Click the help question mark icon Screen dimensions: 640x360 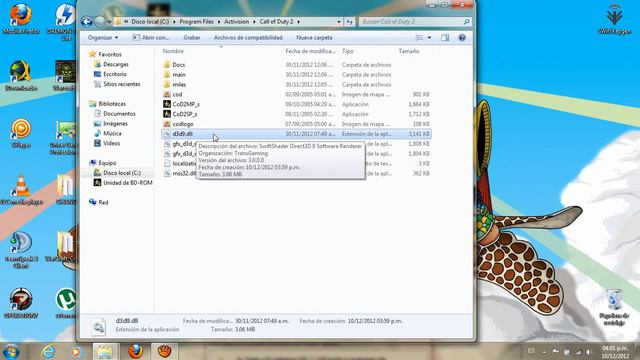pos(462,38)
